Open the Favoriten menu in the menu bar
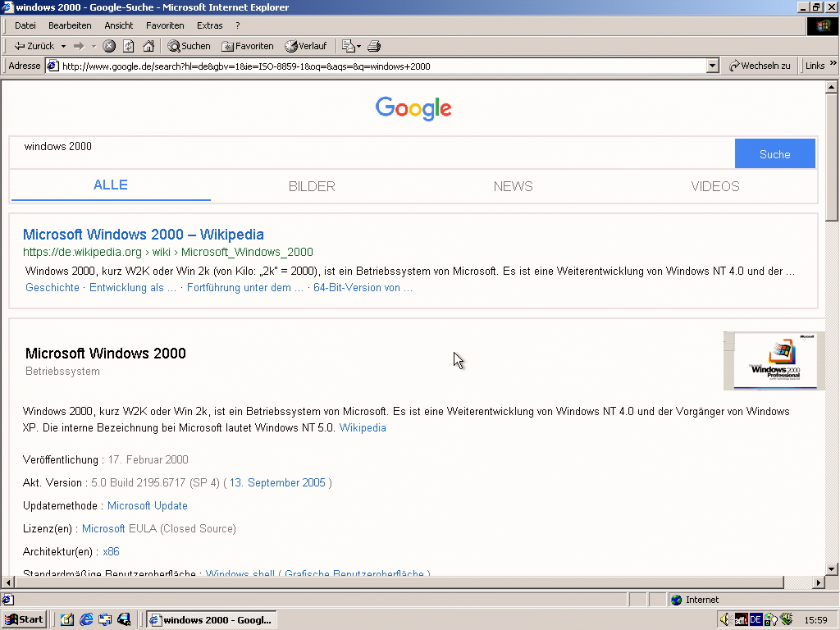 coord(165,25)
